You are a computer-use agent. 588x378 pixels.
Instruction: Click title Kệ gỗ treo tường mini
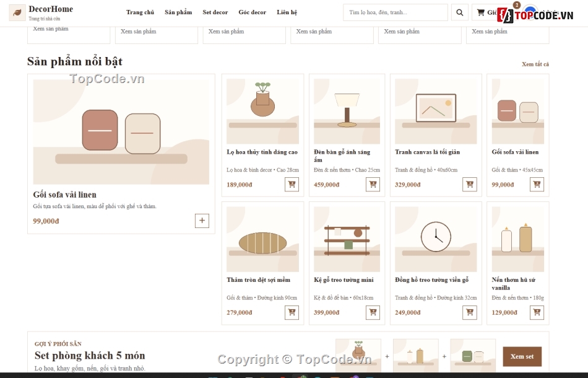tap(344, 279)
